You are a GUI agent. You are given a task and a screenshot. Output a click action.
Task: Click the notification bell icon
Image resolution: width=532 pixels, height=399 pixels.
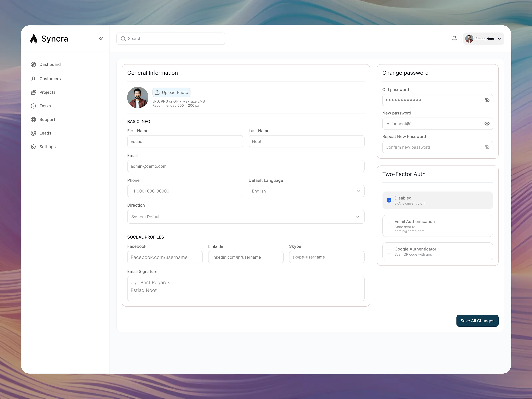(454, 38)
